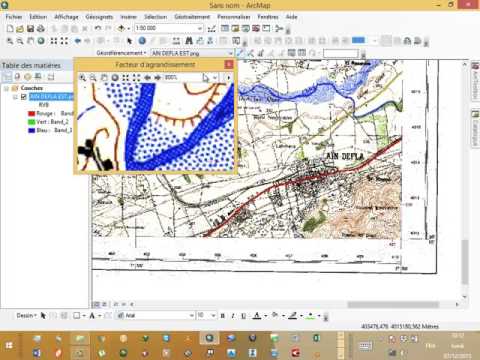
Task: Open the Dessin drawing menu
Action: coord(26,315)
